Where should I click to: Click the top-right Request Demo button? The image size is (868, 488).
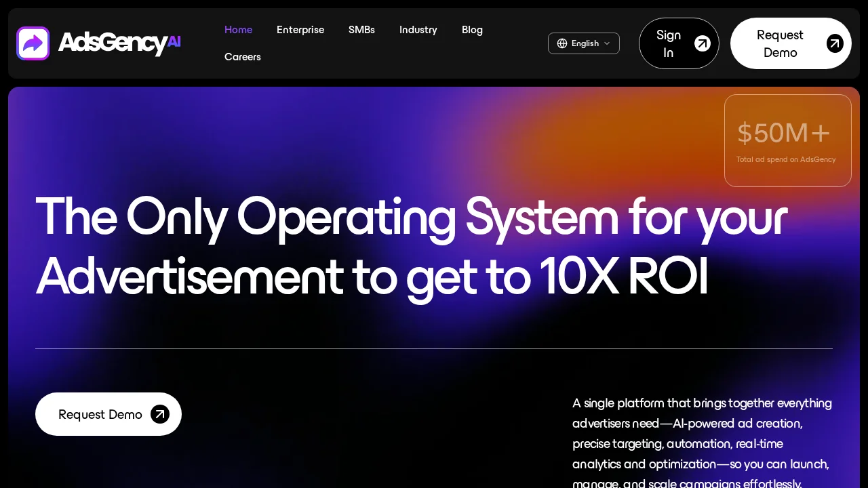click(780, 43)
